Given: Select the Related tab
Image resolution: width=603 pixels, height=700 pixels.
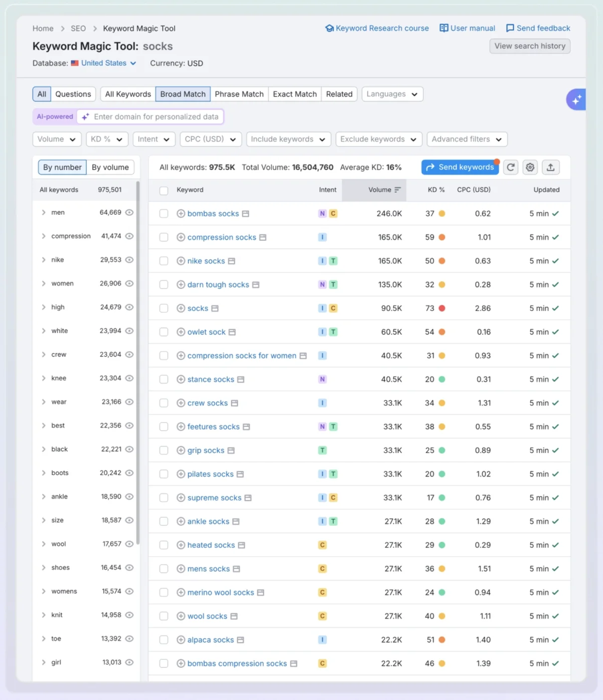Looking at the screenshot, I should (x=339, y=94).
